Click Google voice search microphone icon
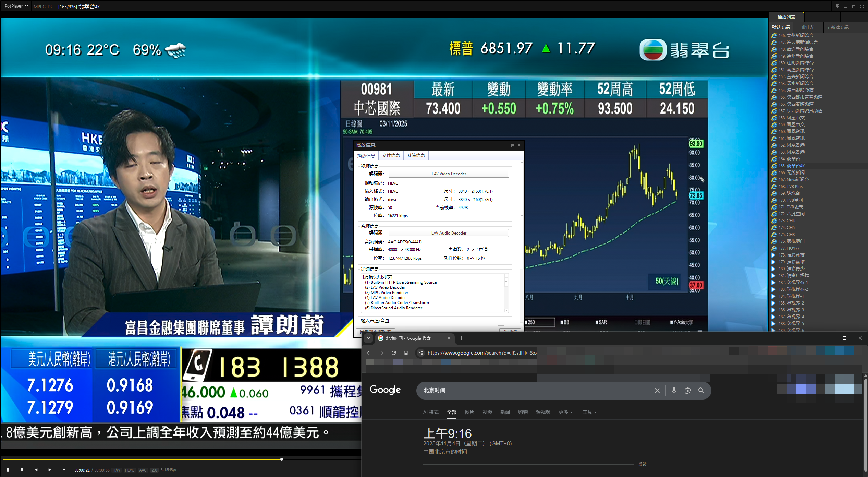Image resolution: width=868 pixels, height=477 pixels. (x=674, y=390)
